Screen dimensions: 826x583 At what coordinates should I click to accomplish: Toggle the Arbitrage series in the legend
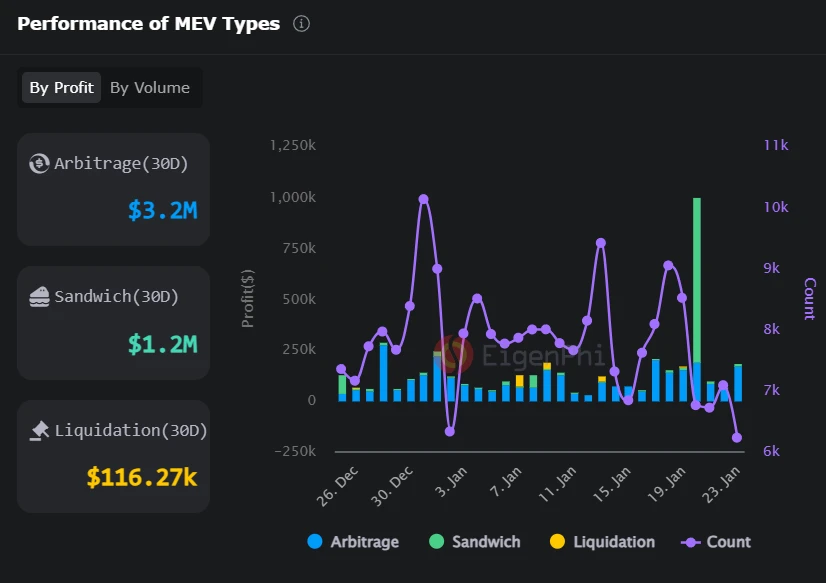(x=353, y=542)
